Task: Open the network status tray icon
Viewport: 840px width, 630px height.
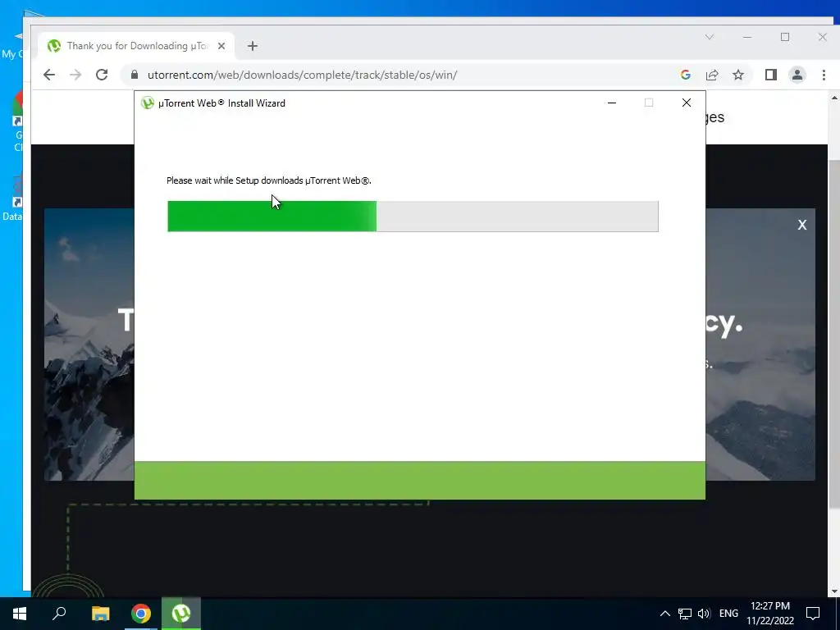Action: click(685, 614)
